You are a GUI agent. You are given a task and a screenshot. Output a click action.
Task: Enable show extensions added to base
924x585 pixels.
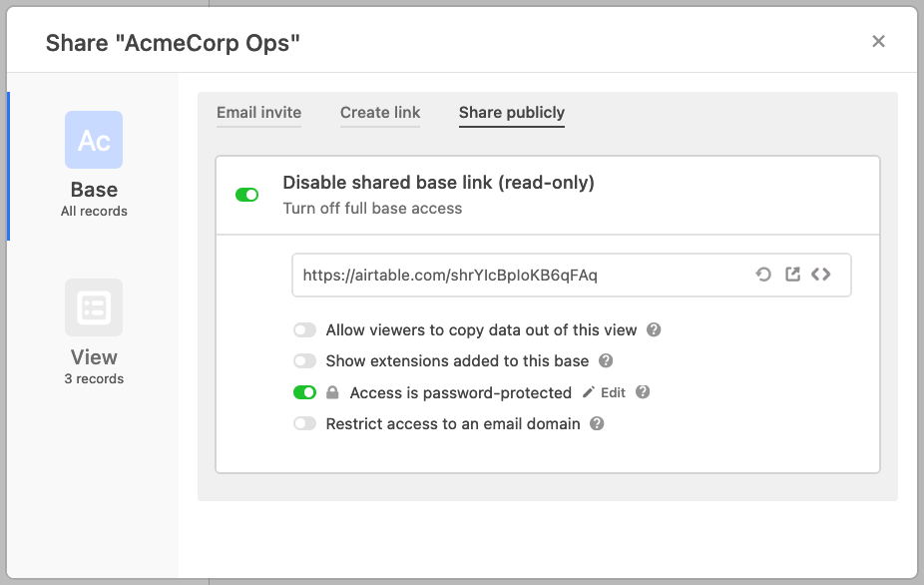pyautogui.click(x=304, y=360)
